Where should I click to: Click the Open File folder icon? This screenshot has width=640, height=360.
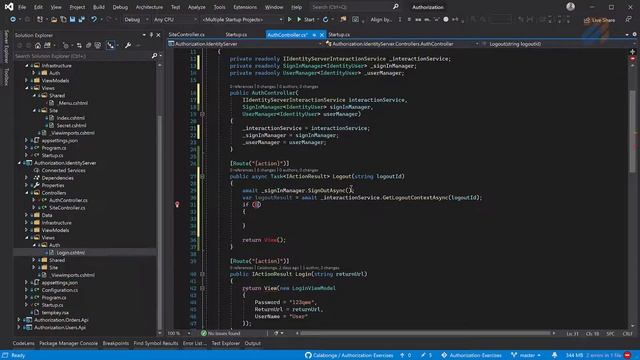54,19
